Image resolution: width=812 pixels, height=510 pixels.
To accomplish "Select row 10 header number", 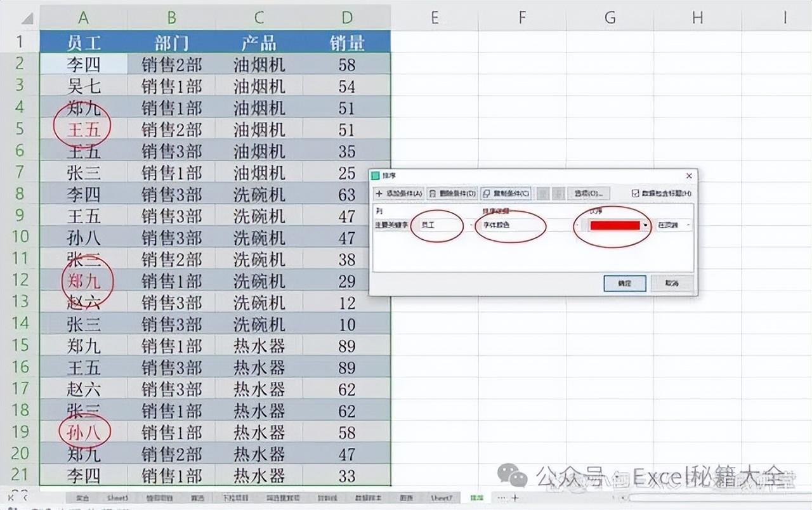I will click(x=20, y=237).
